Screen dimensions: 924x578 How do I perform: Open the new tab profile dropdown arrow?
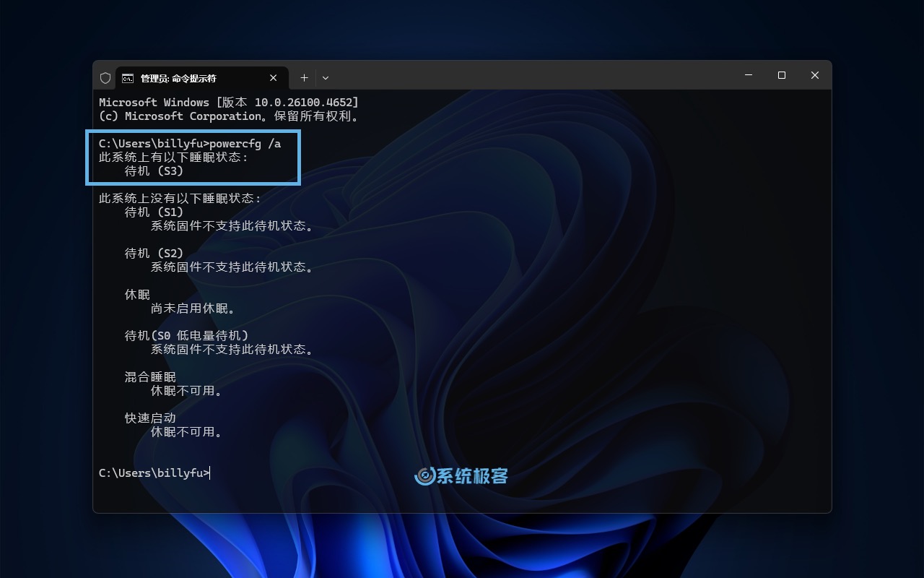point(326,78)
